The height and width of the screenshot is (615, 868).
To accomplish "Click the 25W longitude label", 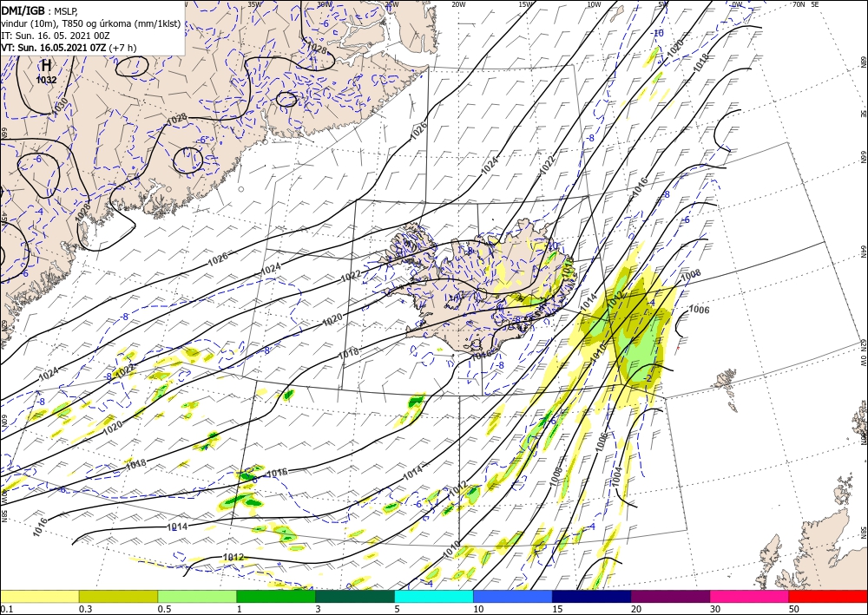I will [x=391, y=4].
